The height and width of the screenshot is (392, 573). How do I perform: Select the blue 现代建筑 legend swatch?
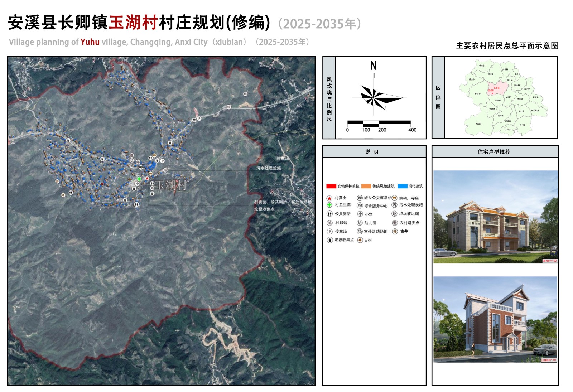click(x=402, y=186)
